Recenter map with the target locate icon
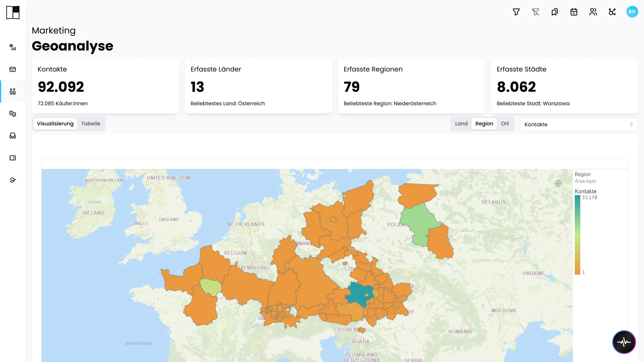The height and width of the screenshot is (362, 644). (x=558, y=183)
